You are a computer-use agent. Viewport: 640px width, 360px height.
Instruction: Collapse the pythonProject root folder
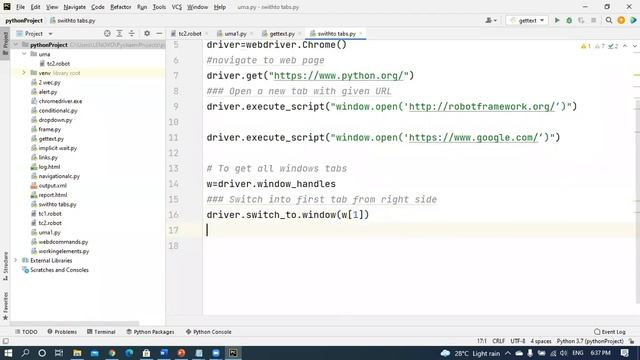16,44
